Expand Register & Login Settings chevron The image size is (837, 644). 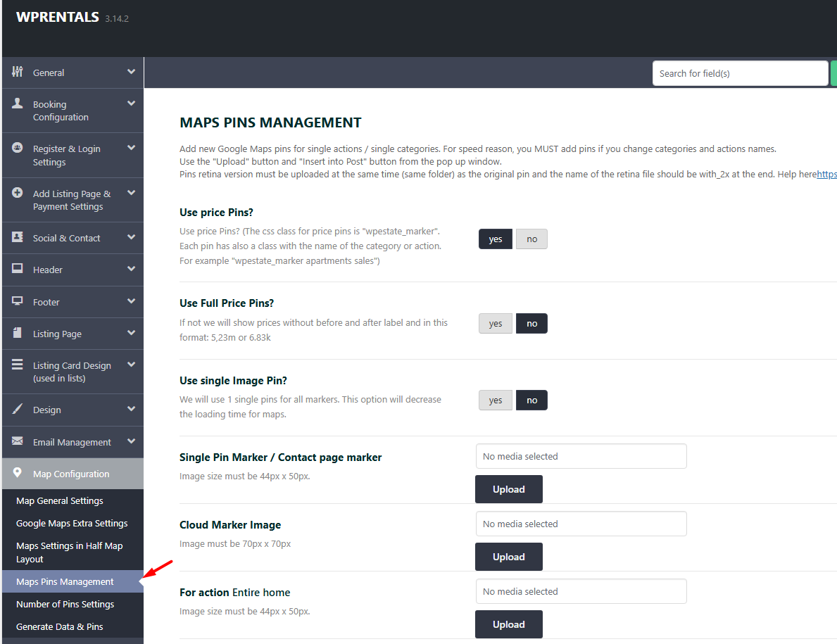131,148
